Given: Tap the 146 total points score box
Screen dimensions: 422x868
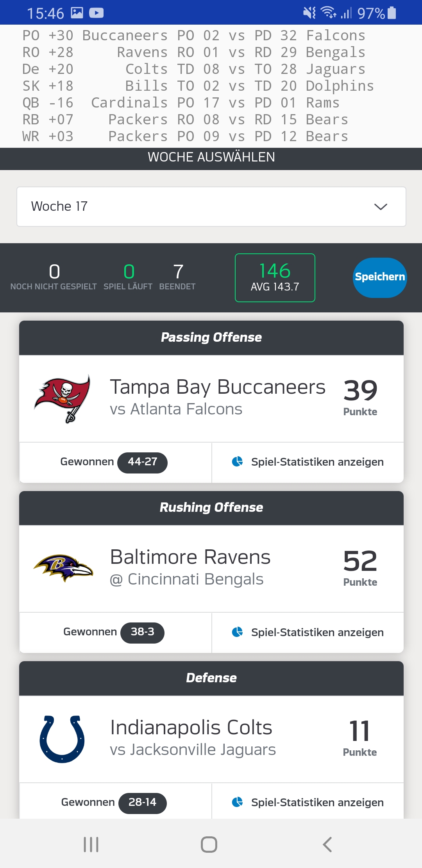Looking at the screenshot, I should [x=275, y=278].
